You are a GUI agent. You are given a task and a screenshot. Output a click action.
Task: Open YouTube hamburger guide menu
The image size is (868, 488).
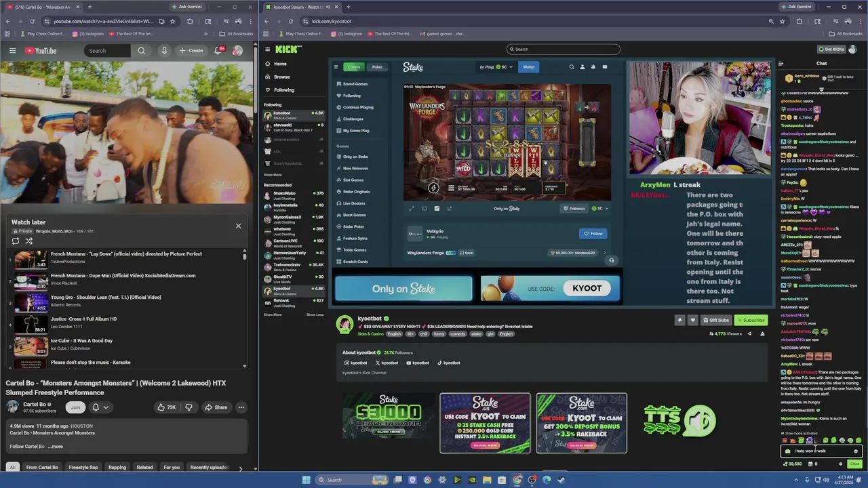pyautogui.click(x=12, y=51)
